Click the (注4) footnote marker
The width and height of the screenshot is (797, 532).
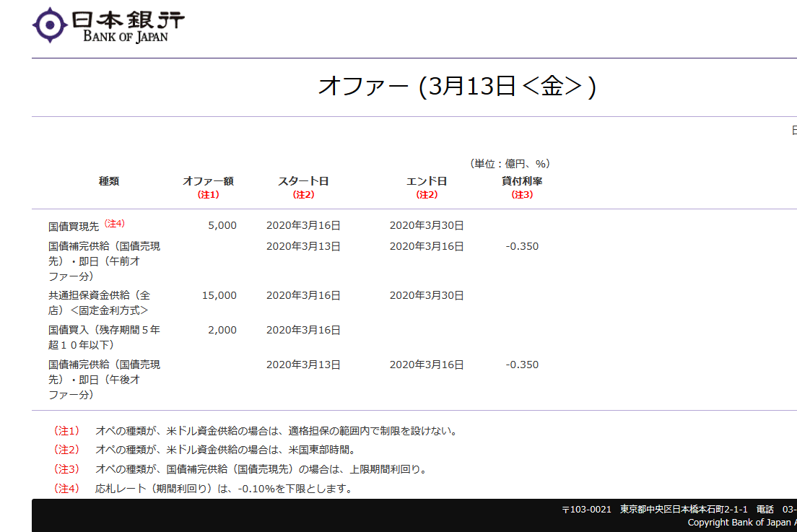click(66, 488)
